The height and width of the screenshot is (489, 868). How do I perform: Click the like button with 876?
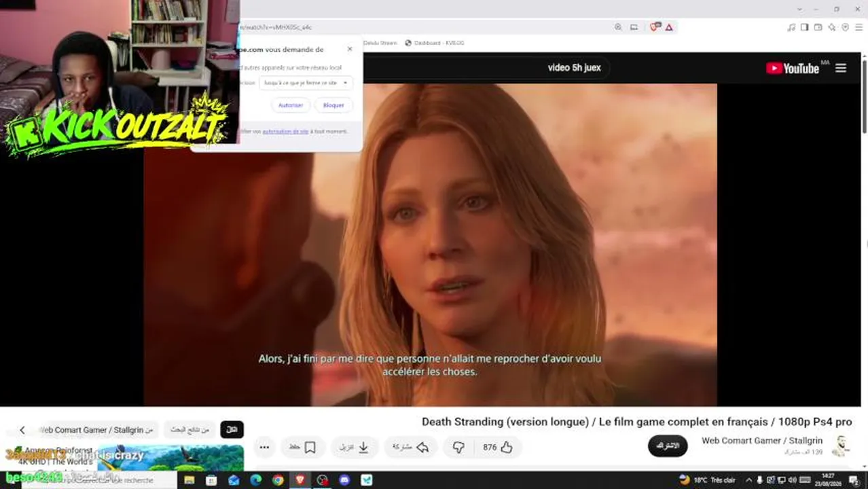498,447
